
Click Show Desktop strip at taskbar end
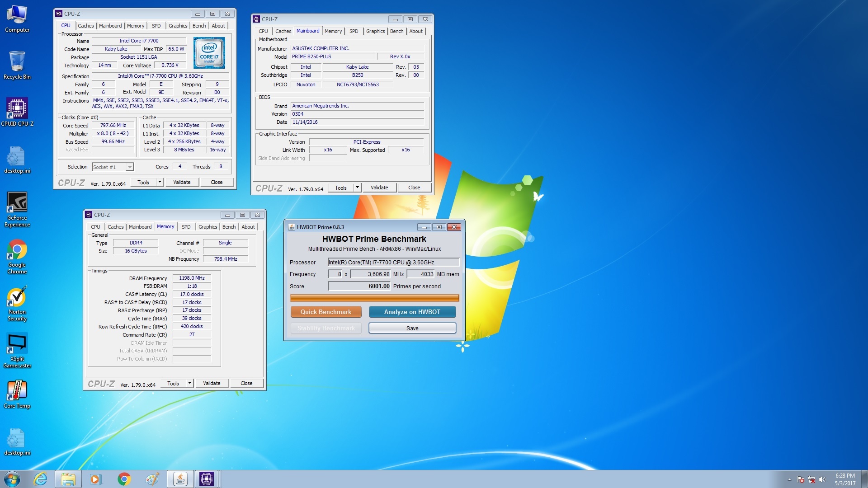pos(864,479)
